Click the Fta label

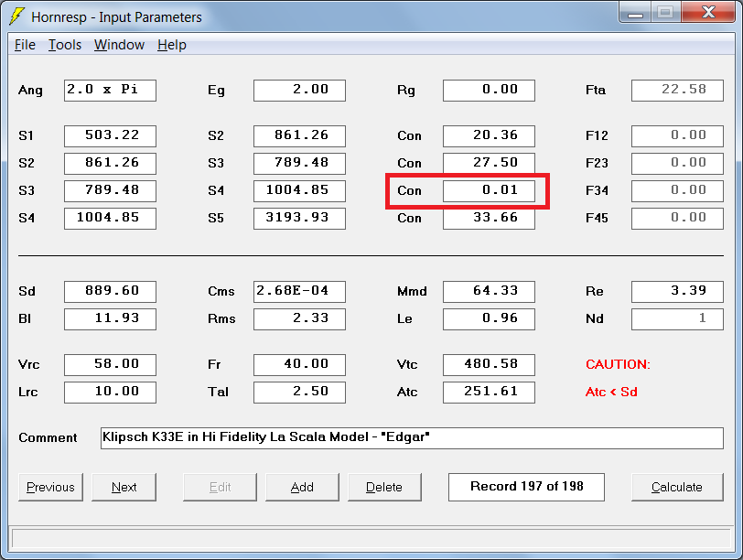[596, 90]
